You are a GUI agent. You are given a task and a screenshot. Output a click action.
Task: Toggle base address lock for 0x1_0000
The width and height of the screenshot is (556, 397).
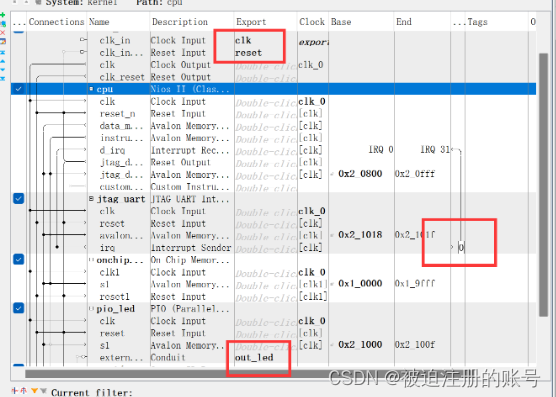[x=333, y=284]
